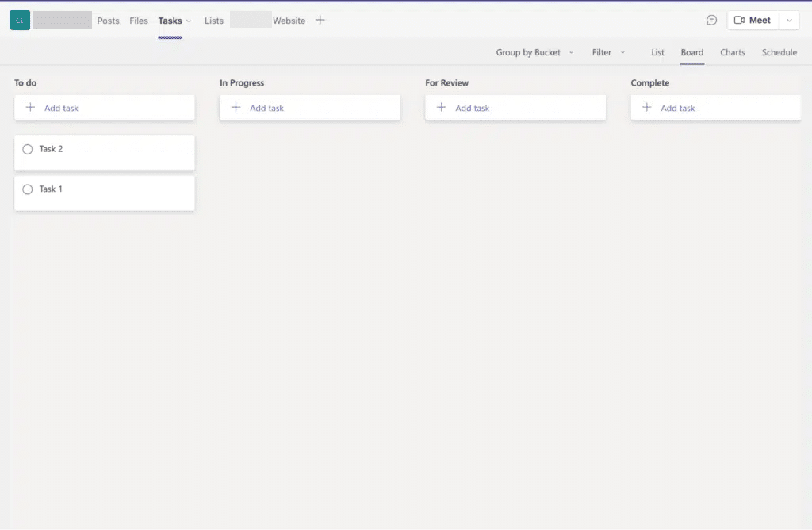The width and height of the screenshot is (812, 530).
Task: Switch to List view
Action: coord(657,52)
